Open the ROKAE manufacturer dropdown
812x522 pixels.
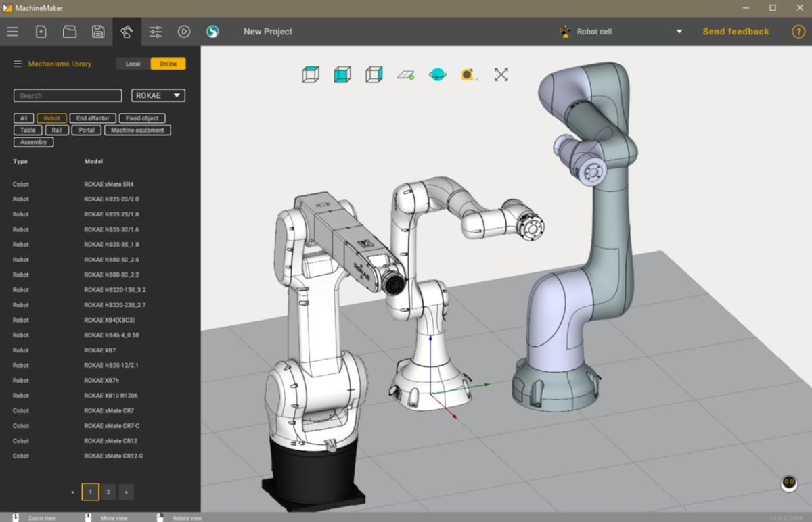click(157, 95)
